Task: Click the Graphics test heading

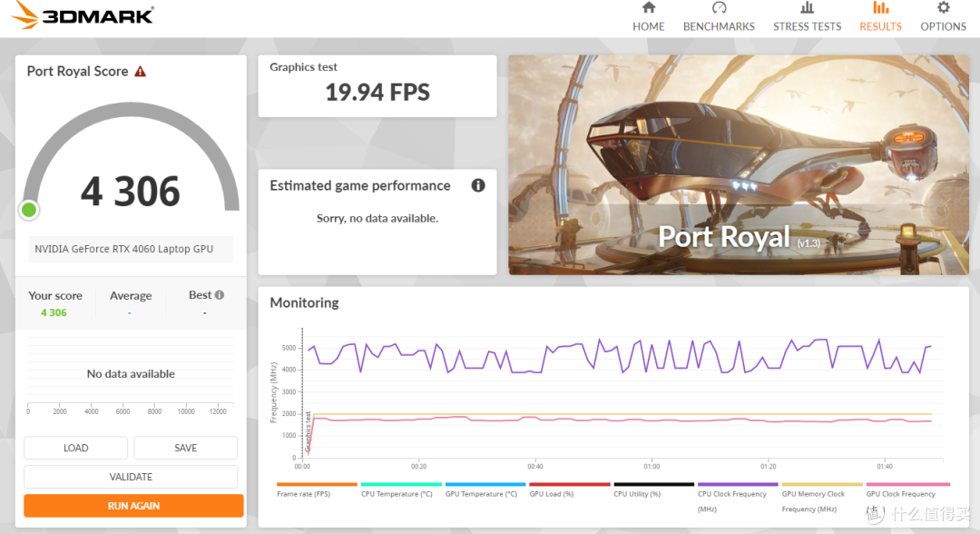Action: [304, 67]
